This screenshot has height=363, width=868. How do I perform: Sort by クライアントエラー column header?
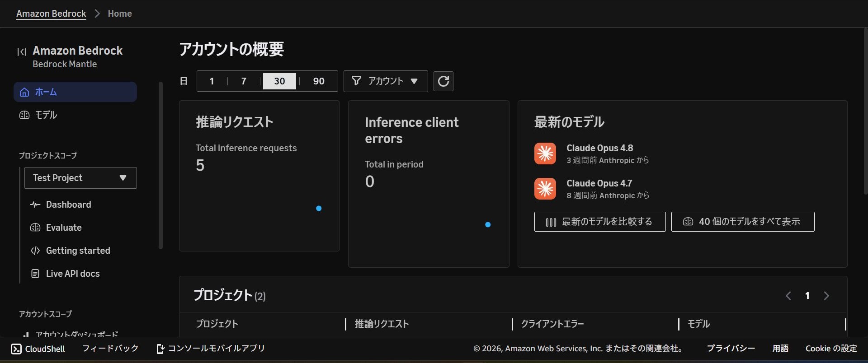pyautogui.click(x=552, y=324)
